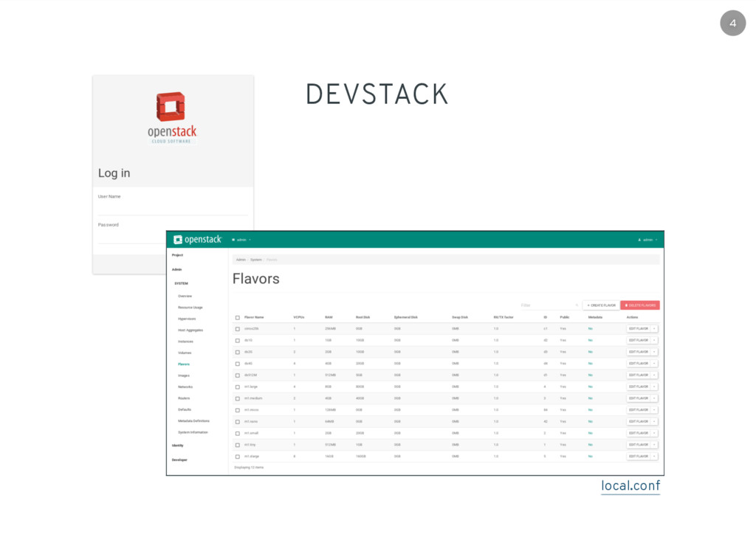
Task: Click the 'RX/TX factor' column header
Action: pyautogui.click(x=504, y=317)
